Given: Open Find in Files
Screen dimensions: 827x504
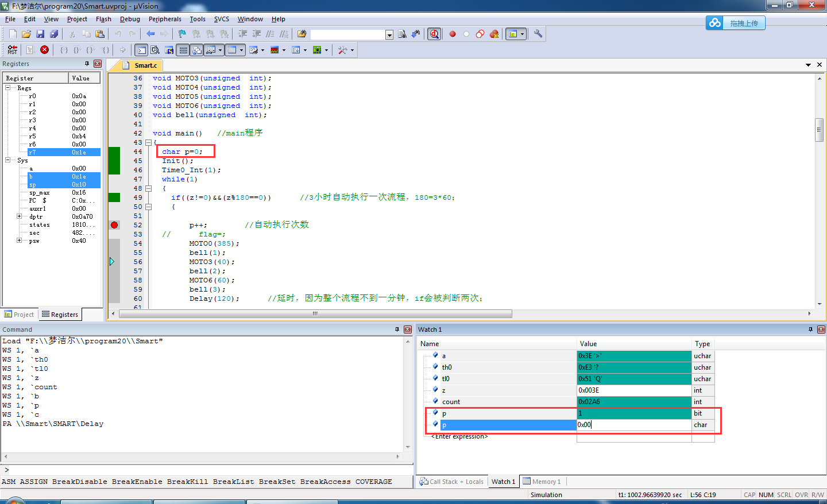Looking at the screenshot, I should 302,34.
